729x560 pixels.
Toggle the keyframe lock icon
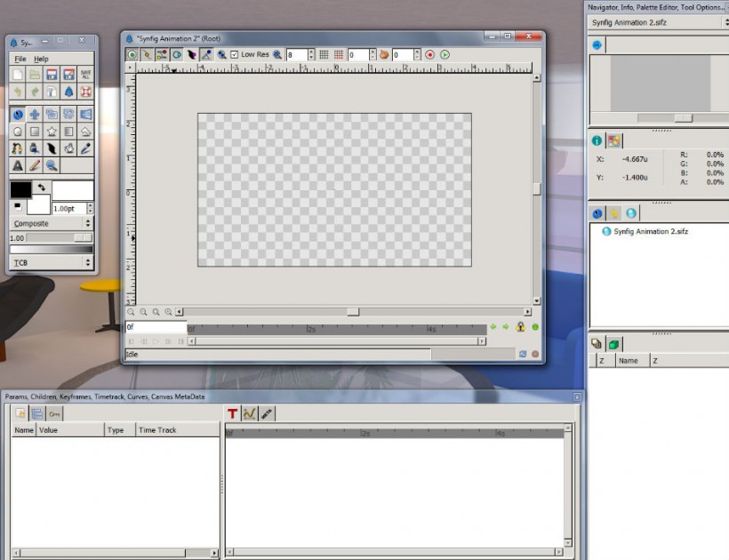pos(521,327)
